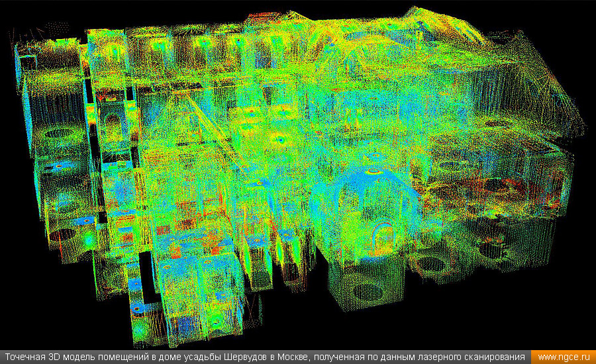Select the caption 'Точечная 3D модель помещений в доме усадьбы Шервудов'
596x364 pixels.
point(136,357)
